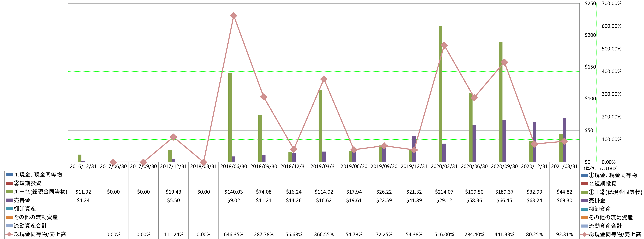
Task: Click the 2018/12/31 date label
Action: tap(294, 166)
